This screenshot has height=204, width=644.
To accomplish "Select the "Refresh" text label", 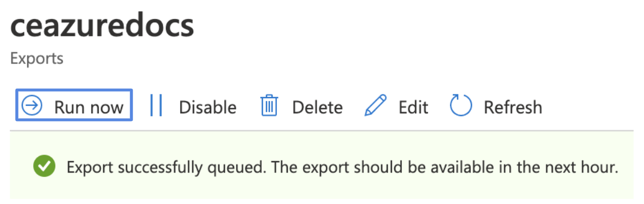I will [x=513, y=107].
